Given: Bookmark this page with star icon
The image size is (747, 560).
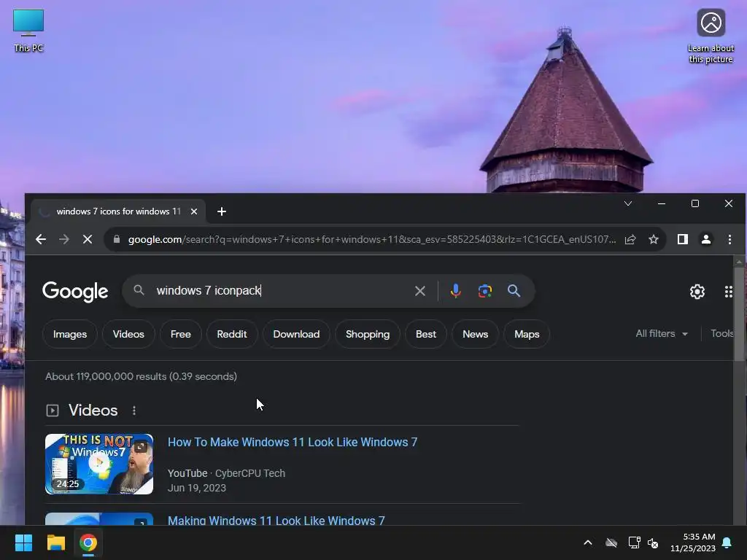Looking at the screenshot, I should (x=654, y=239).
